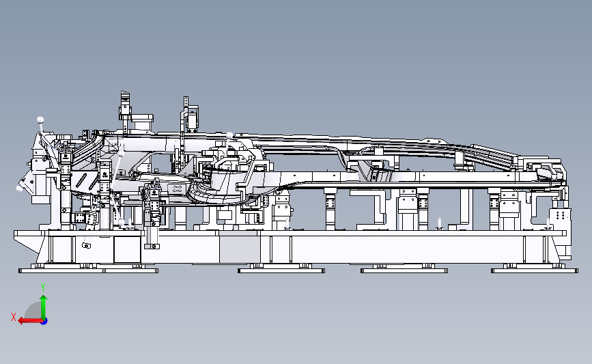The width and height of the screenshot is (592, 364).
Task: Click the "Y" label of the triad
Action: pyautogui.click(x=43, y=288)
